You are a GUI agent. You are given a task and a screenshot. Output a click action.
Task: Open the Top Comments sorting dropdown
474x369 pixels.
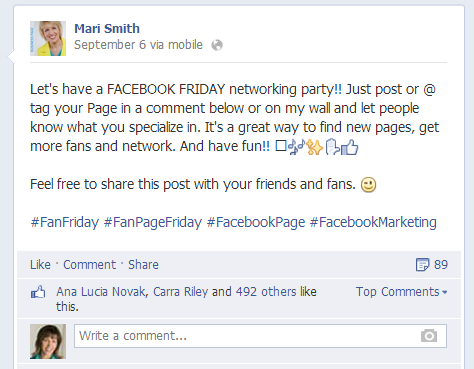401,292
